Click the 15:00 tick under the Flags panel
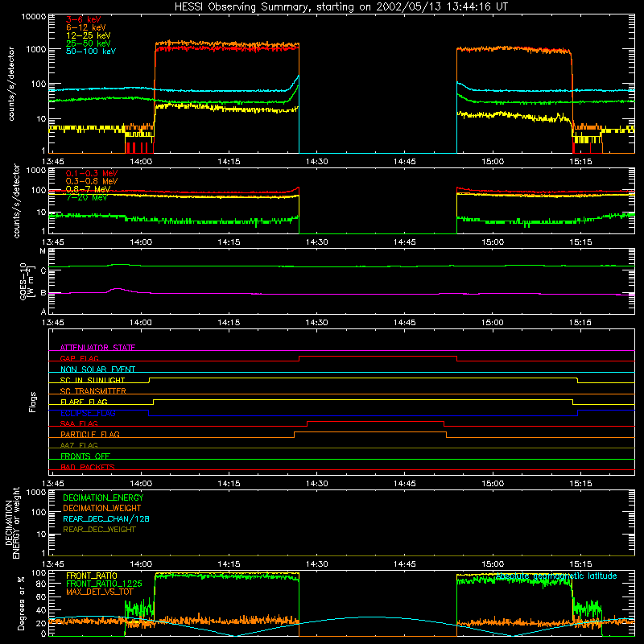Image resolution: width=644 pixels, height=644 pixels. [493, 484]
